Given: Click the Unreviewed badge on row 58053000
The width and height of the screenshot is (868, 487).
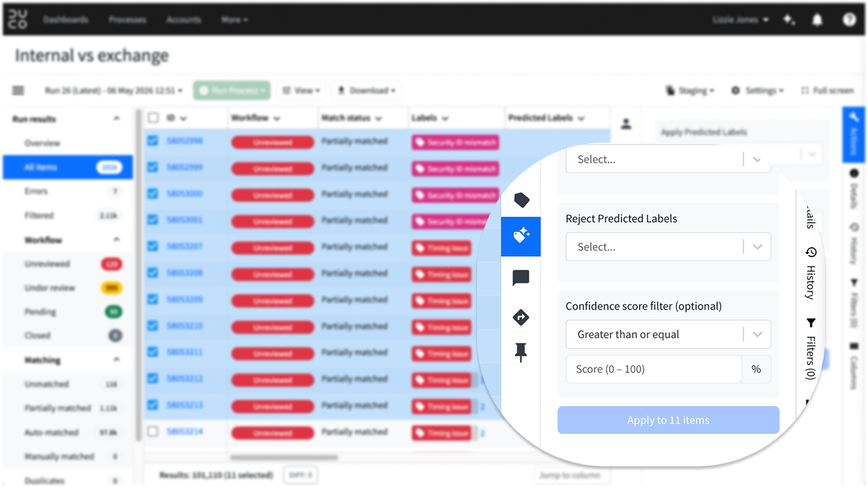Looking at the screenshot, I should tap(272, 196).
